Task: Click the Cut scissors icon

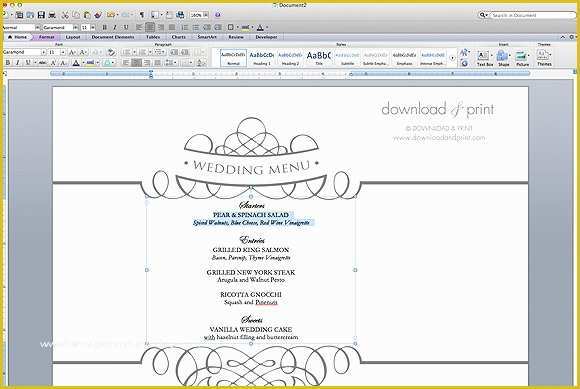Action: pyautogui.click(x=65, y=15)
